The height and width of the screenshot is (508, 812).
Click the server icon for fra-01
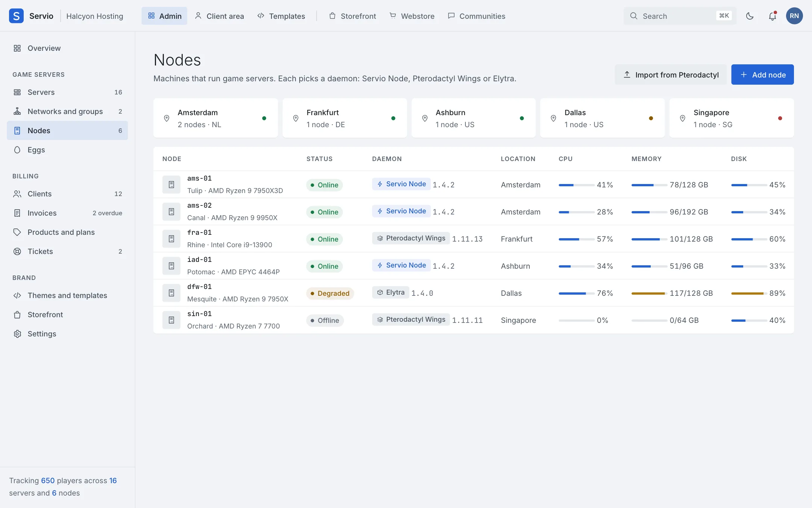click(x=171, y=239)
